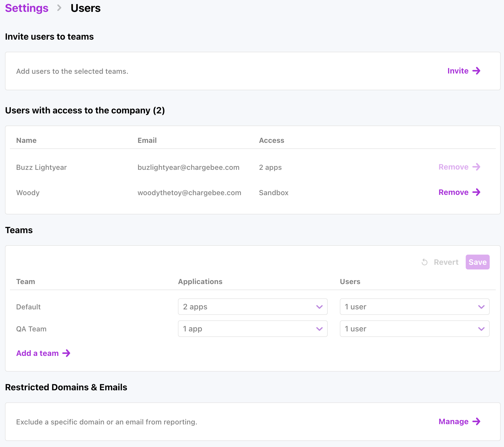Click the Revert circular arrow icon
The width and height of the screenshot is (504, 447).
pyautogui.click(x=424, y=262)
